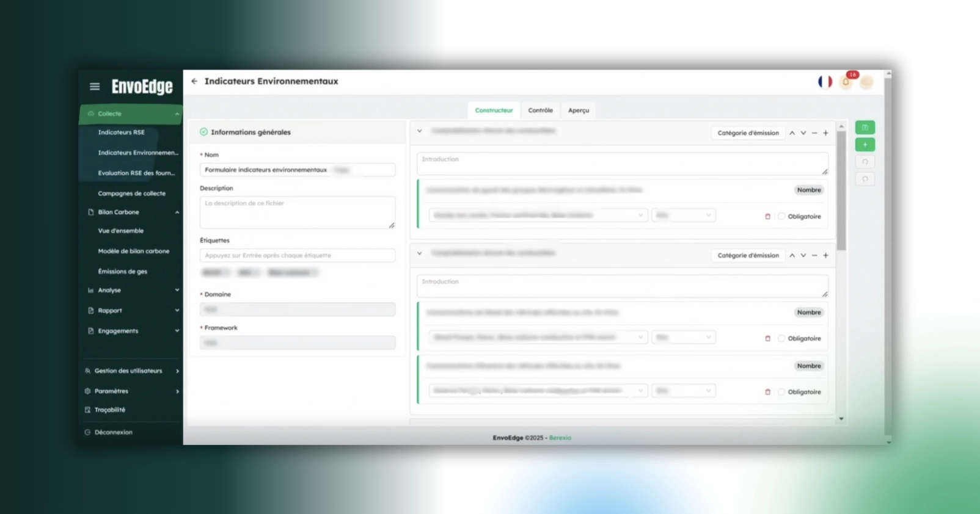Open Vue d'ensemble under Bilan Carbone
The width and height of the screenshot is (980, 514).
(x=120, y=231)
